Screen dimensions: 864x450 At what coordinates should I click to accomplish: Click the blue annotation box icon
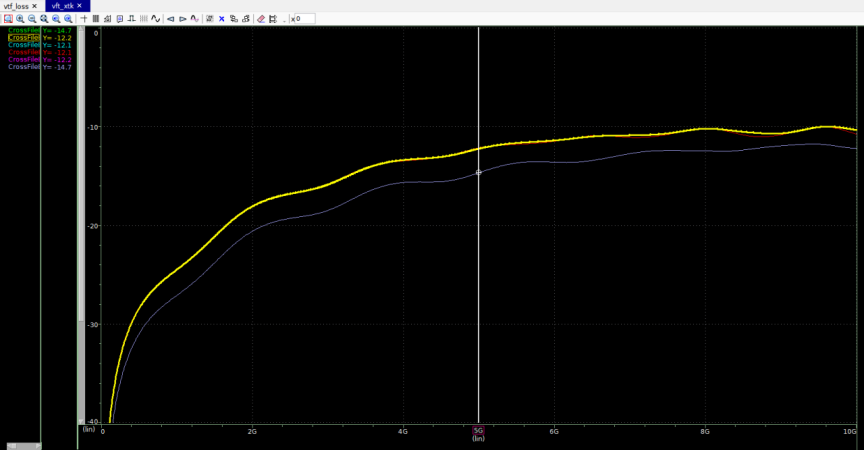pyautogui.click(x=120, y=19)
